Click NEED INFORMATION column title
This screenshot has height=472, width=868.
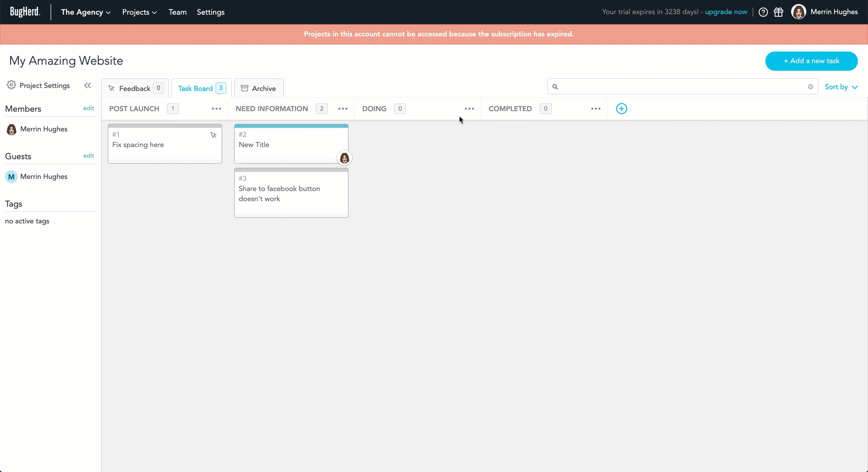(x=272, y=109)
